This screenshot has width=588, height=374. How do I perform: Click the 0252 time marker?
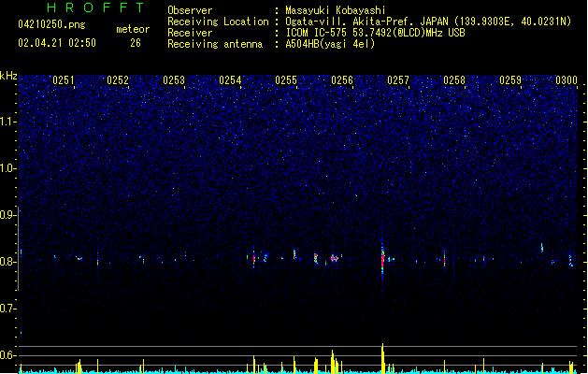tap(118, 80)
